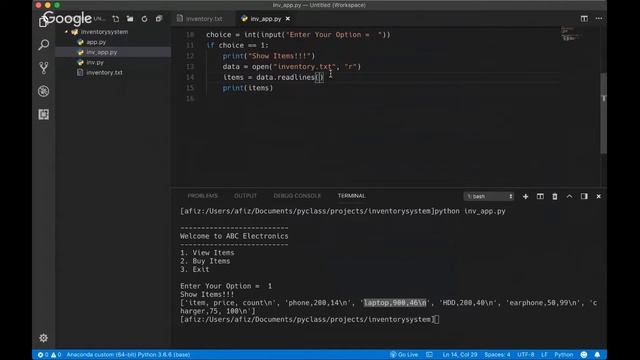Click 'Enter Your Option = 1' terminal line
The image size is (640, 360).
[x=226, y=286]
